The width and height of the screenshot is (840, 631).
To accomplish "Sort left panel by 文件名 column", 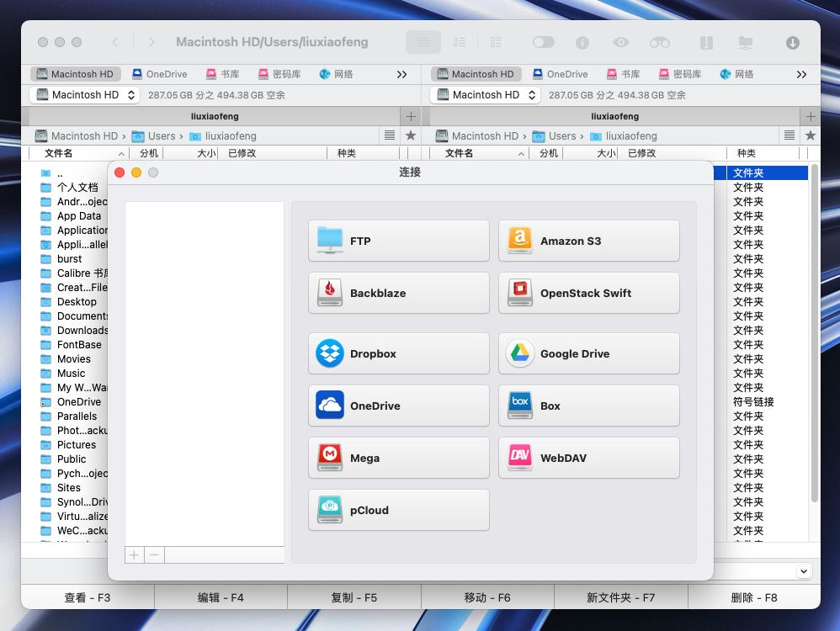I will click(79, 153).
